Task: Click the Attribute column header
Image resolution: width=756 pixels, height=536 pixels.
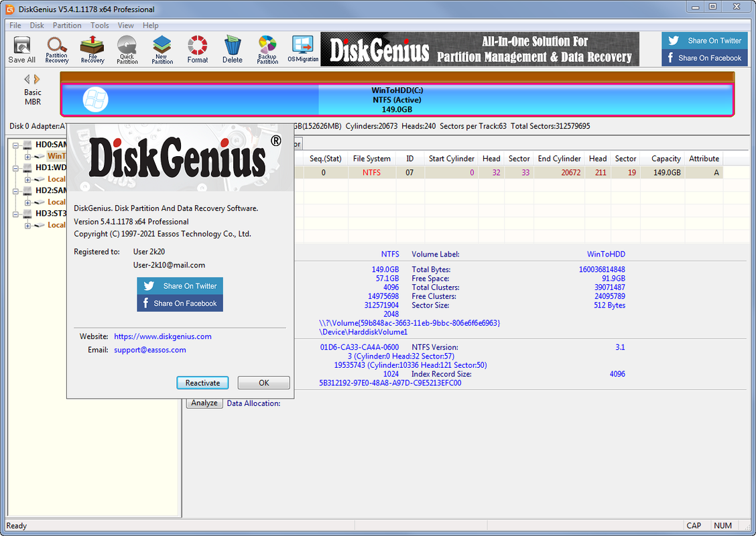Action: pos(704,159)
